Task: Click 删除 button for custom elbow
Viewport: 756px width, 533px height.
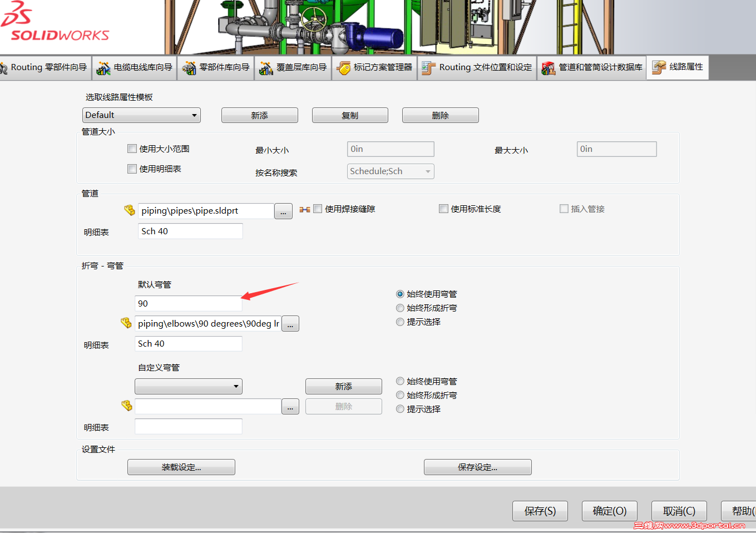Action: 344,406
